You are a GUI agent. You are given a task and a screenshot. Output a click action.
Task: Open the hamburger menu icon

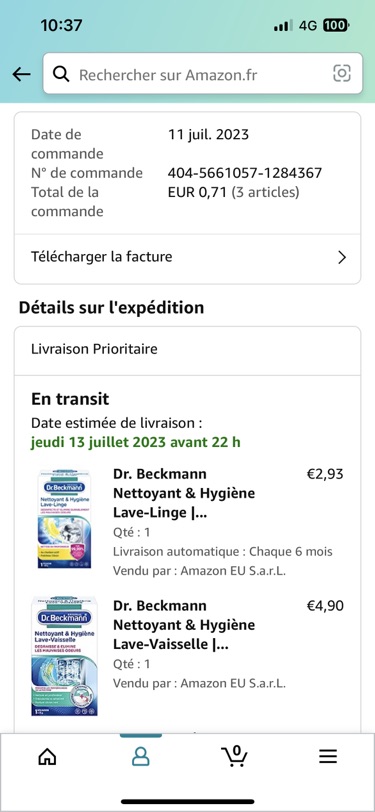point(328,757)
